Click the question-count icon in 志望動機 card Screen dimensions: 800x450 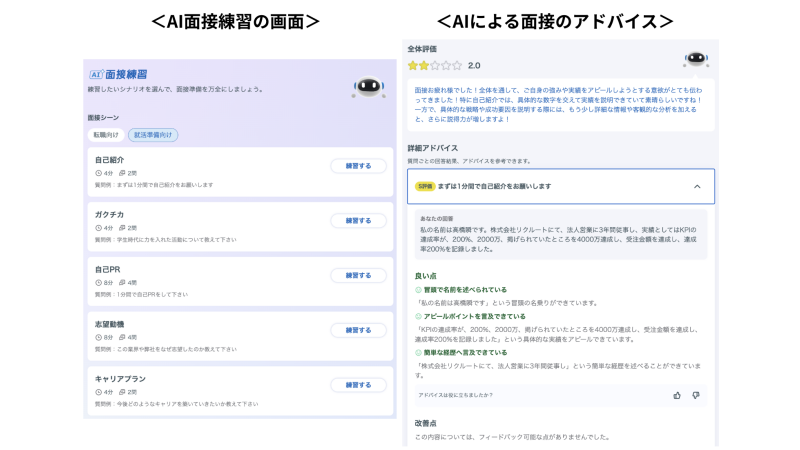pos(122,337)
